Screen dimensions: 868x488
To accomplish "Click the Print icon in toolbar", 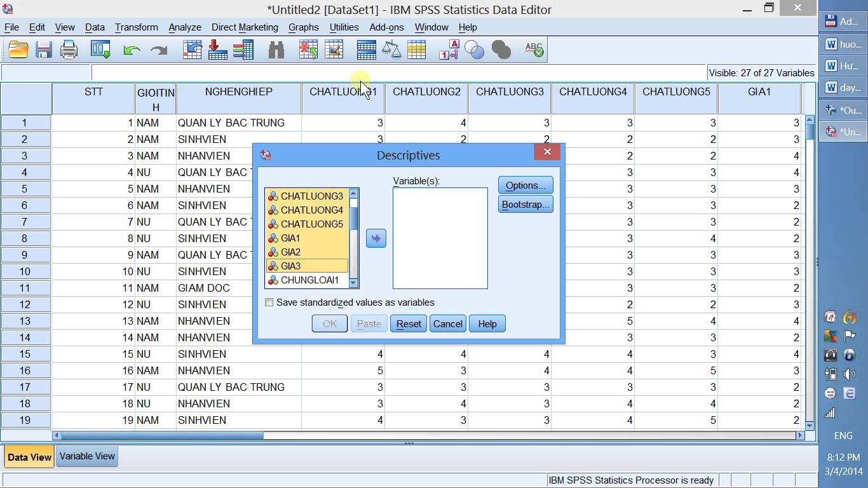I will click(x=69, y=50).
